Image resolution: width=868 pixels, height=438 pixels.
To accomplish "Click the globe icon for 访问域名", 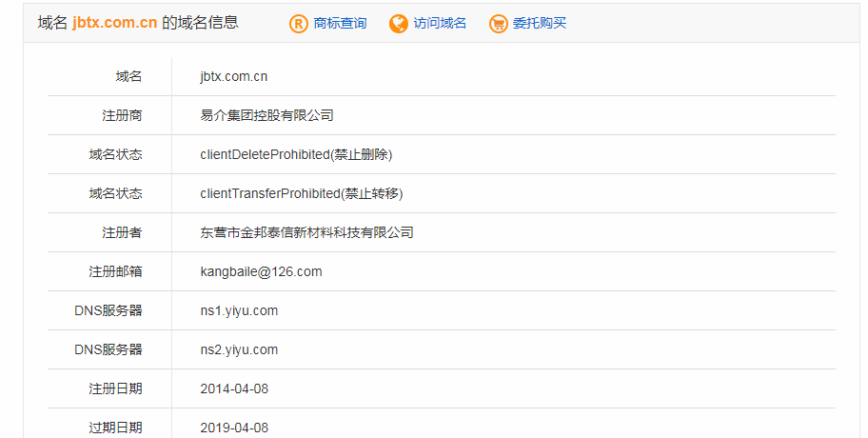I will 399,24.
